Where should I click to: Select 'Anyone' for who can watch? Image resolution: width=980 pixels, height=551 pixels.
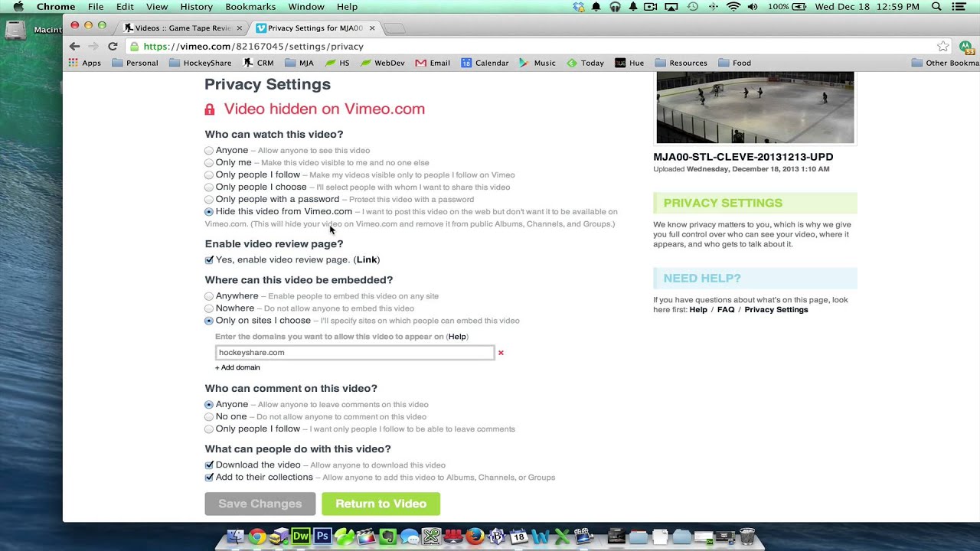pyautogui.click(x=209, y=151)
